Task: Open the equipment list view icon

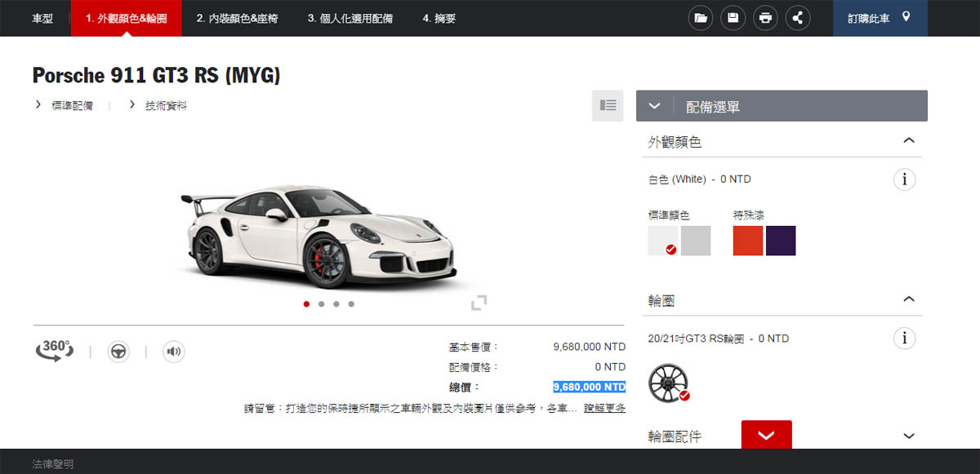Action: coord(607,105)
